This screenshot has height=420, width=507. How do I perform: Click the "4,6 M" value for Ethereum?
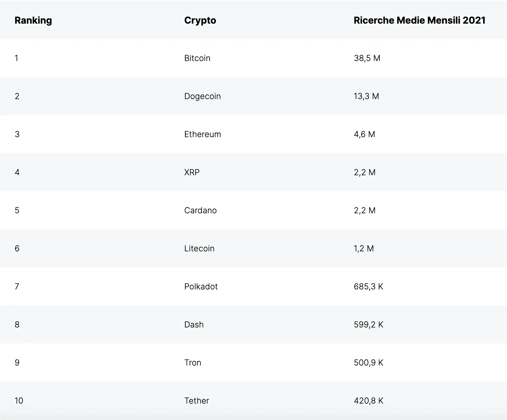coord(364,134)
